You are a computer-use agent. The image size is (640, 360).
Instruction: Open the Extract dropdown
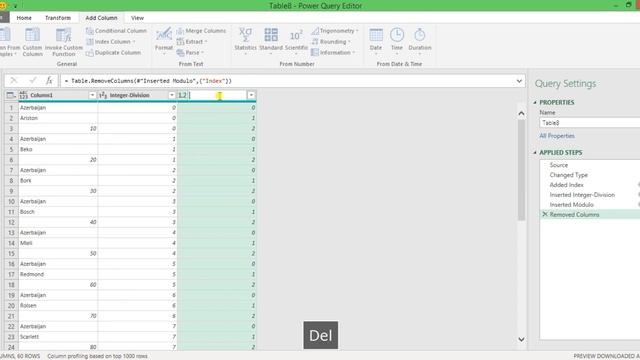pos(192,42)
